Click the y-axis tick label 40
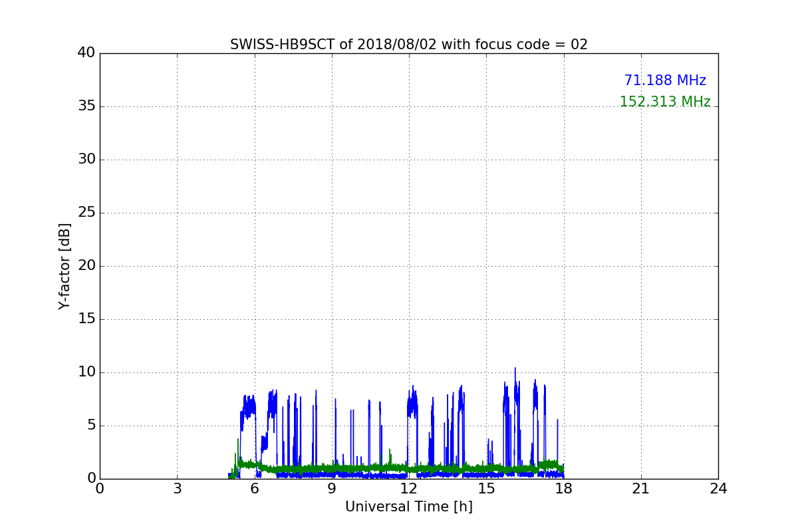798x532 pixels. pos(86,53)
